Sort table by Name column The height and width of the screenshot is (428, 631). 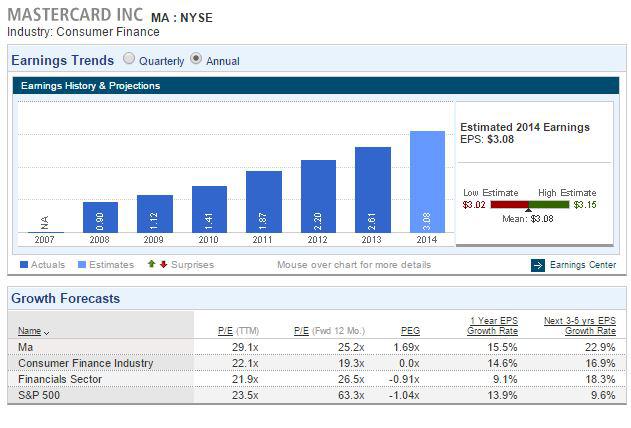point(29,331)
